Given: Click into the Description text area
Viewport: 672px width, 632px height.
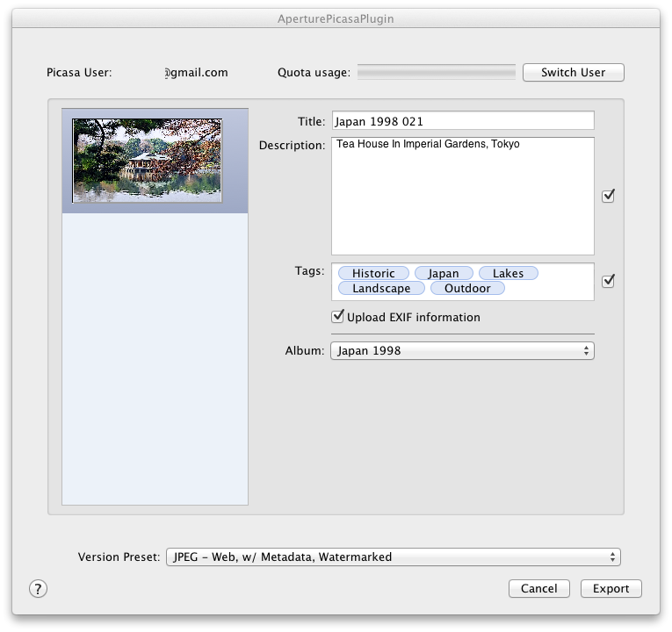Looking at the screenshot, I should tap(463, 196).
